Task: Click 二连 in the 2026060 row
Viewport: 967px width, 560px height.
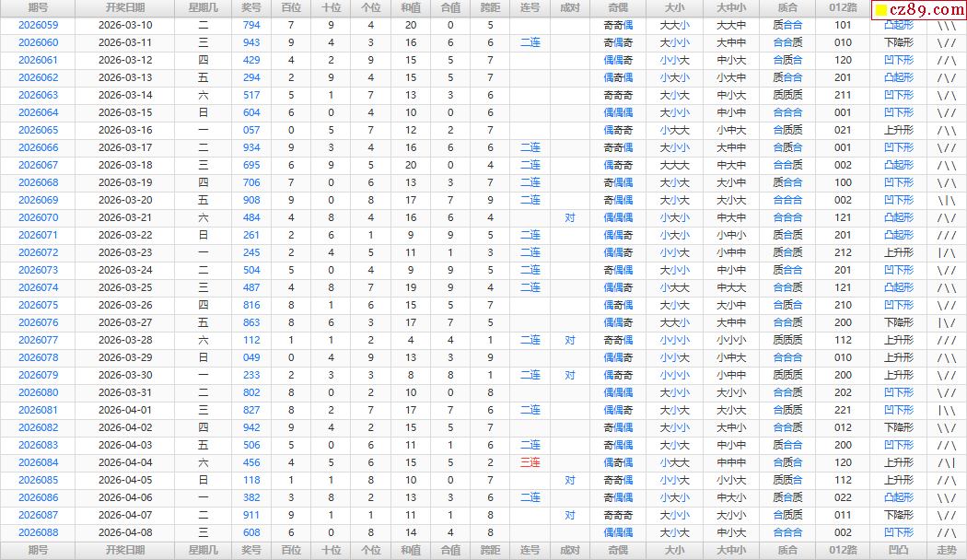Action: click(530, 42)
